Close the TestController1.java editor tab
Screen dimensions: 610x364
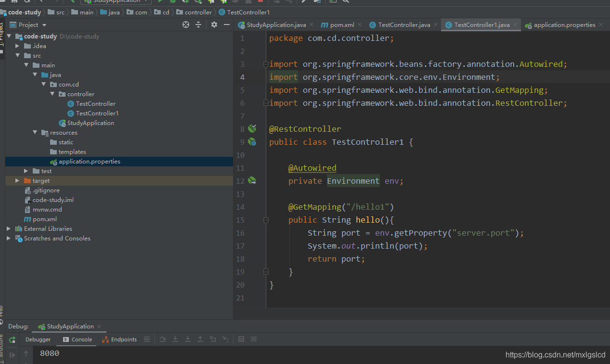tap(515, 25)
